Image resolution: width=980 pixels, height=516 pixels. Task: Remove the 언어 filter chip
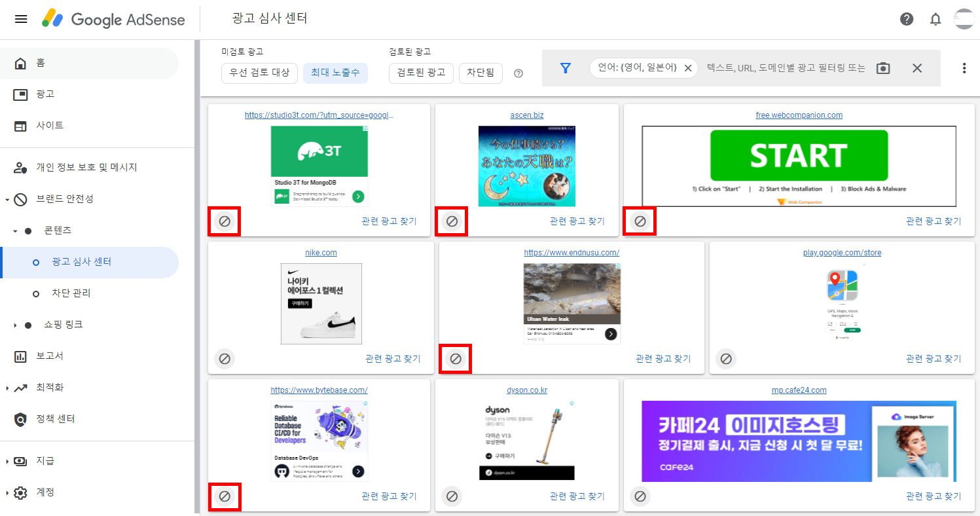point(688,68)
